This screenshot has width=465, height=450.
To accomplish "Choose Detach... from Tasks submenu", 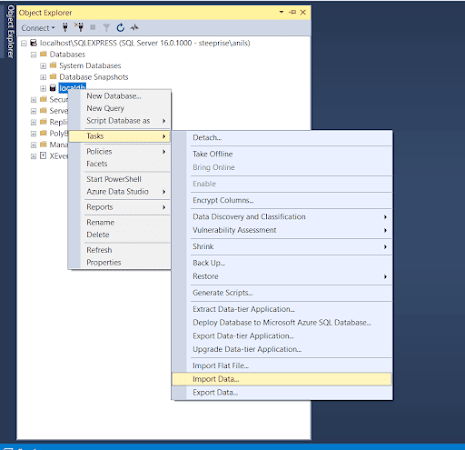I will (282, 138).
